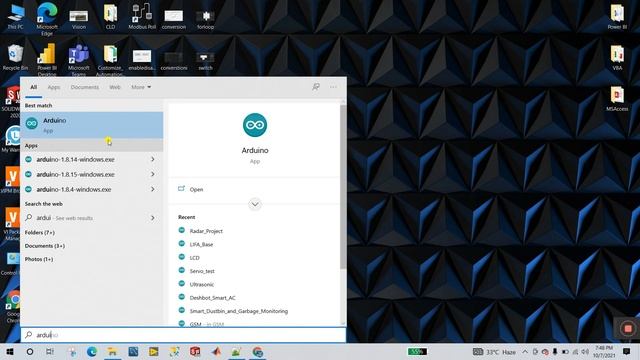Open Chrome from taskbar
640x360 pixels.
[x=258, y=351]
